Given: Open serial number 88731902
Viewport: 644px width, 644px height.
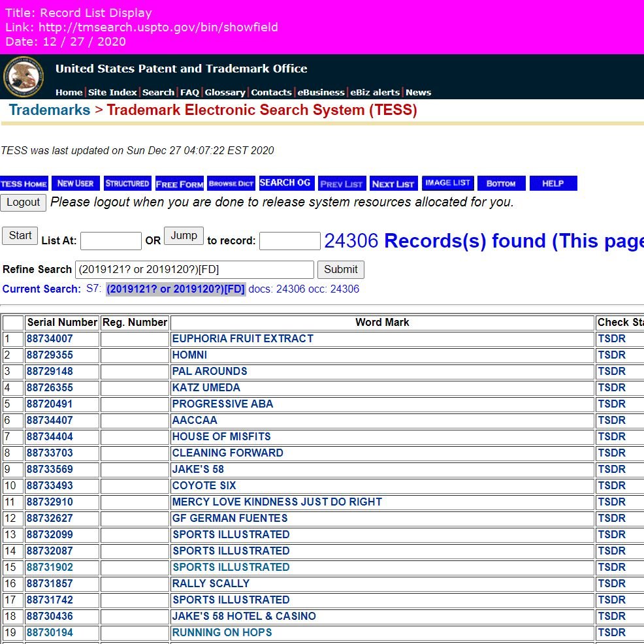Looking at the screenshot, I should click(50, 567).
